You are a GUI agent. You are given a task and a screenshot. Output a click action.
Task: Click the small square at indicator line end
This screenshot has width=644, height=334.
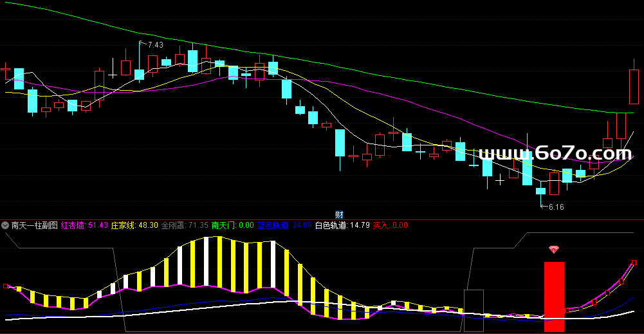point(634,262)
